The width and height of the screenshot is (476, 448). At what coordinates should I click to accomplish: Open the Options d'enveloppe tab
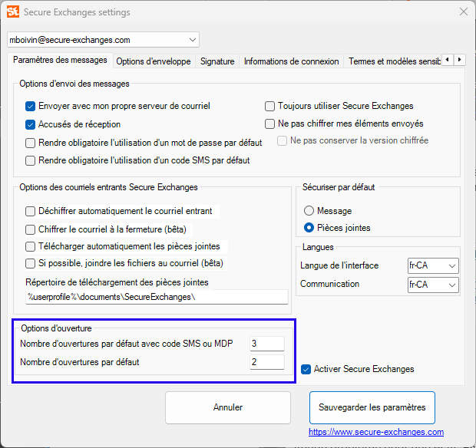(x=154, y=61)
